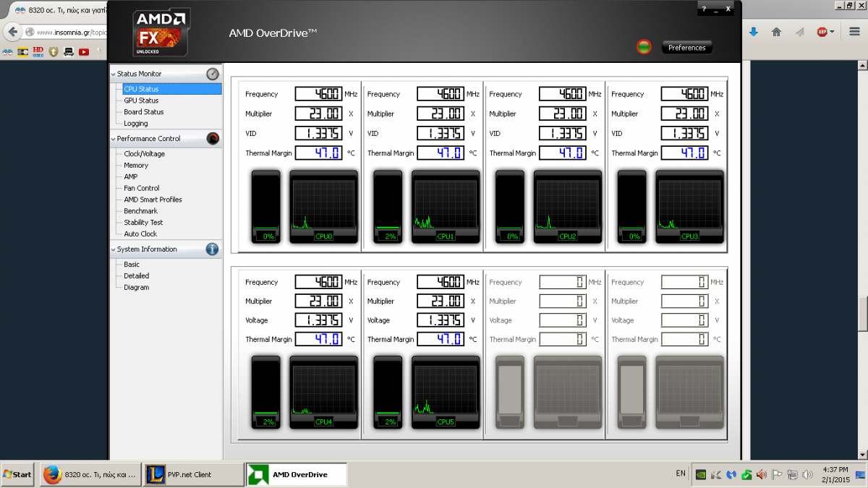Open the Status Monitor gauge icon
868x488 pixels.
click(x=213, y=74)
